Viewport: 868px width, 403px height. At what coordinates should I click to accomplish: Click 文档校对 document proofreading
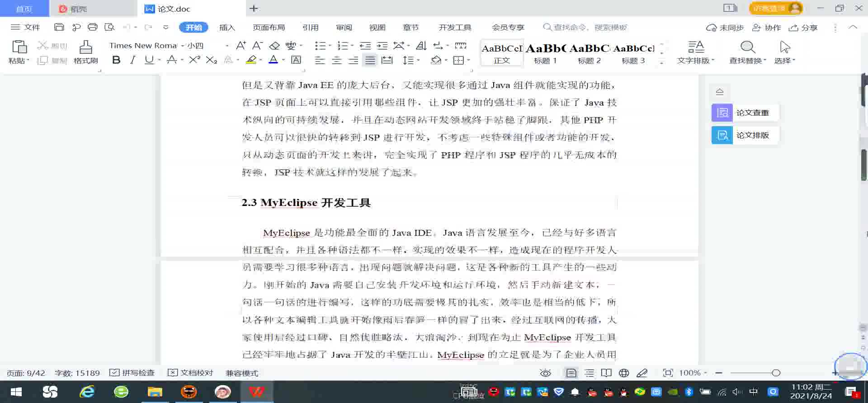point(190,373)
